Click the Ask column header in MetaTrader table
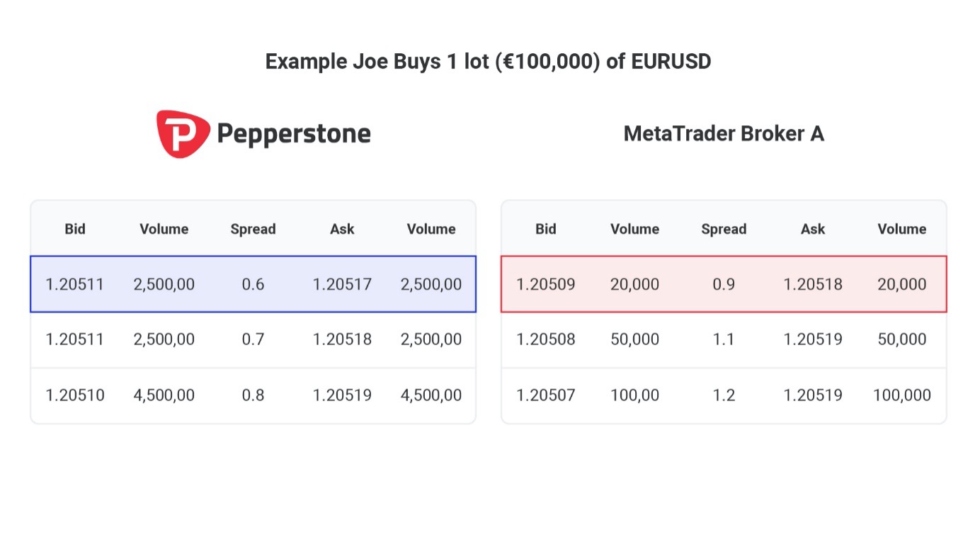Viewport: 980px width, 552px height. pos(813,229)
